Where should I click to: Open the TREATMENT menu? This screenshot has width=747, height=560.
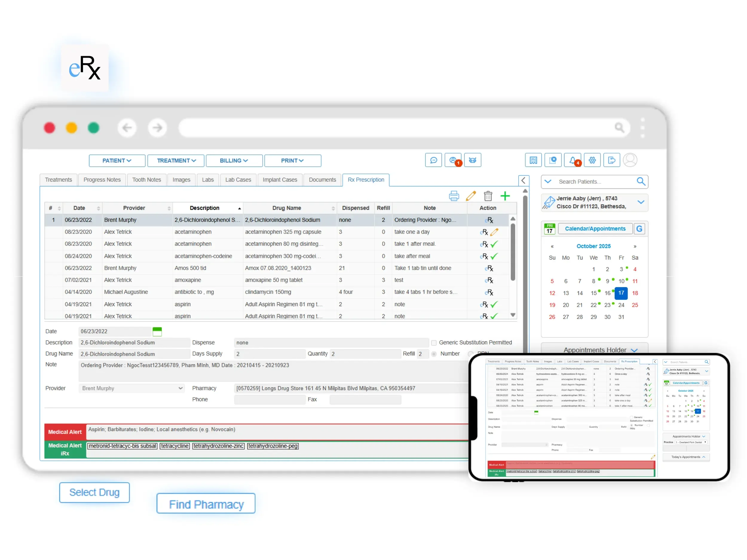(176, 160)
